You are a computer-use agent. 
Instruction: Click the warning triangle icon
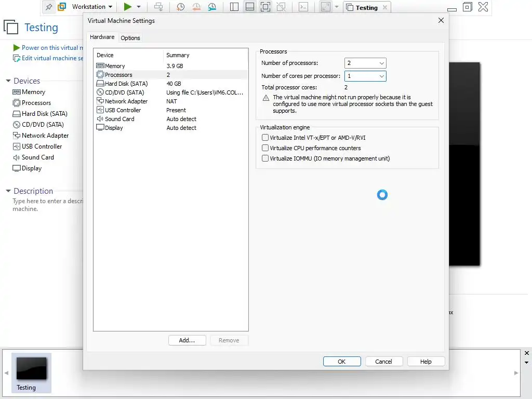266,98
